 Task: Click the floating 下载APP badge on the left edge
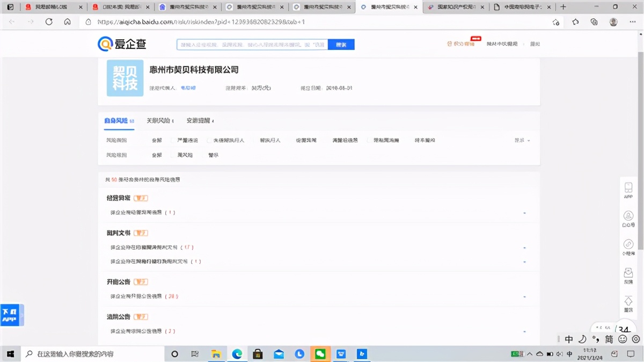[x=11, y=315]
